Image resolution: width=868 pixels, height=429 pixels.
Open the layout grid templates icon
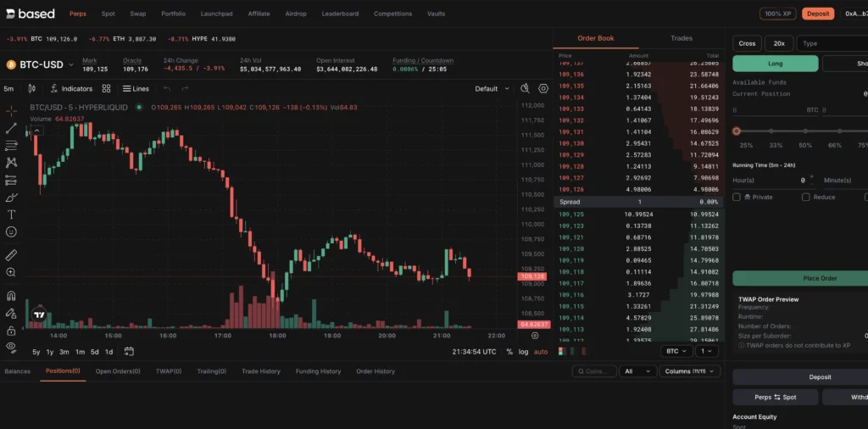(x=106, y=88)
